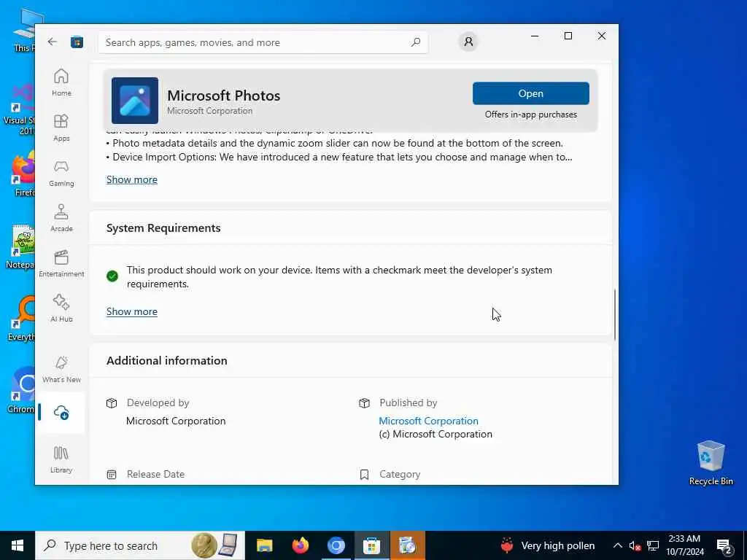Open Library in the sidebar
Viewport: 747px width, 560px height.
click(x=61, y=459)
